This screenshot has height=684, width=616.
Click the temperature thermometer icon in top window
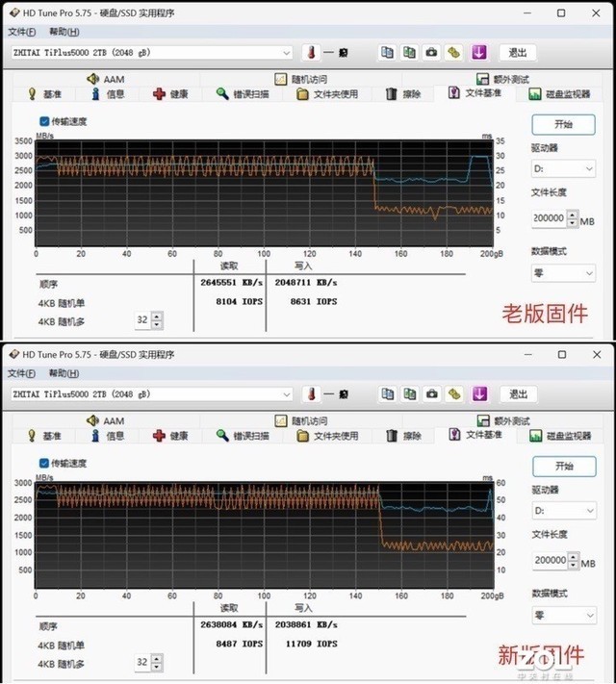pyautogui.click(x=311, y=53)
